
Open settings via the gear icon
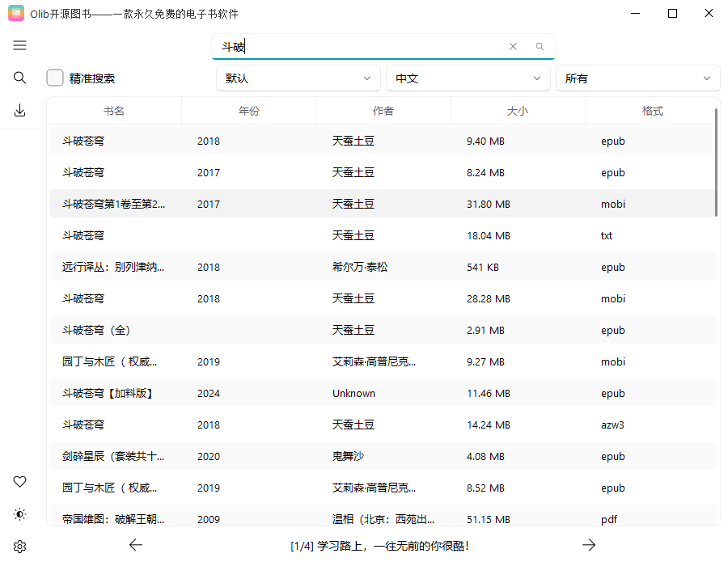(x=19, y=546)
